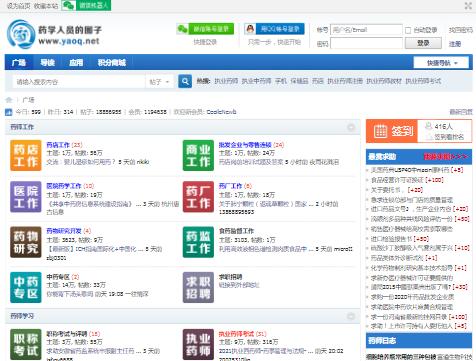Image resolution: width=476 pixels, height=361 pixels.
Task: Switch to the 导读 navigation tab
Action: point(47,63)
